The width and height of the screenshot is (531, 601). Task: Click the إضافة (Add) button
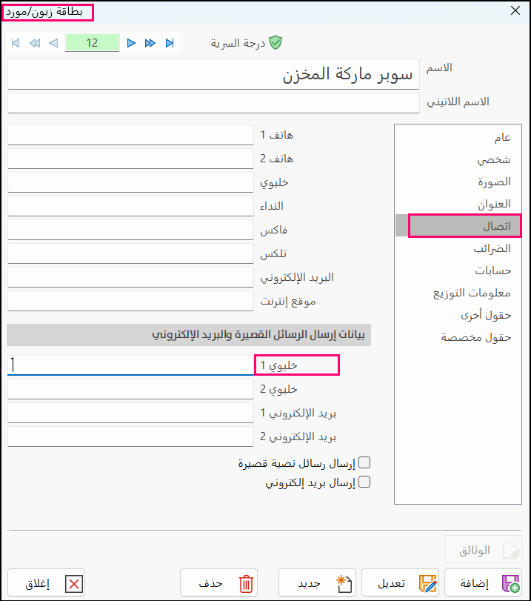(x=483, y=584)
